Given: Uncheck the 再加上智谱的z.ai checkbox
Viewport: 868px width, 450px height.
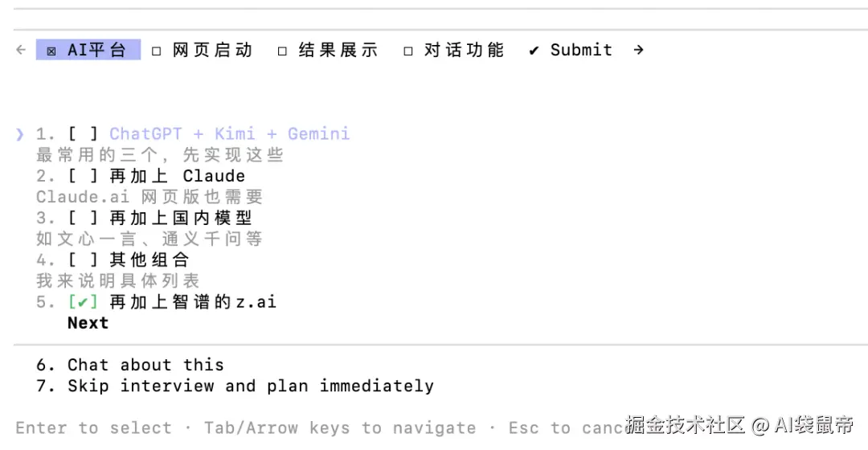Looking at the screenshot, I should coord(83,302).
